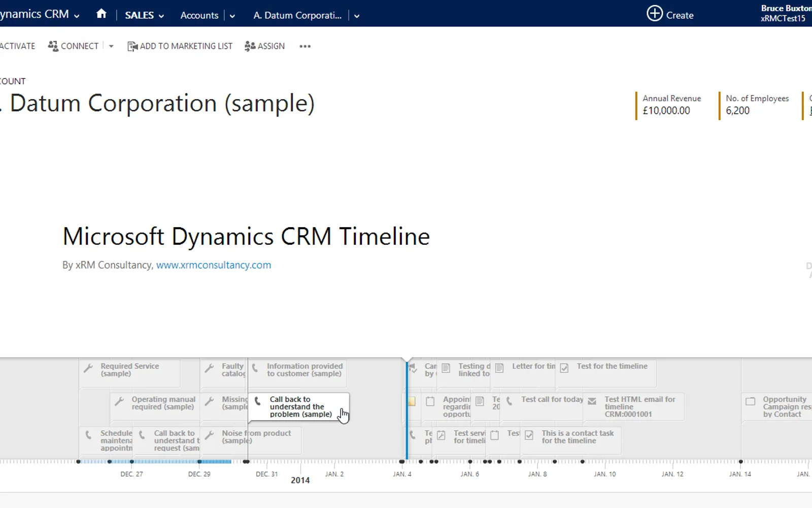Click Add to Marketing List icon

click(x=132, y=46)
